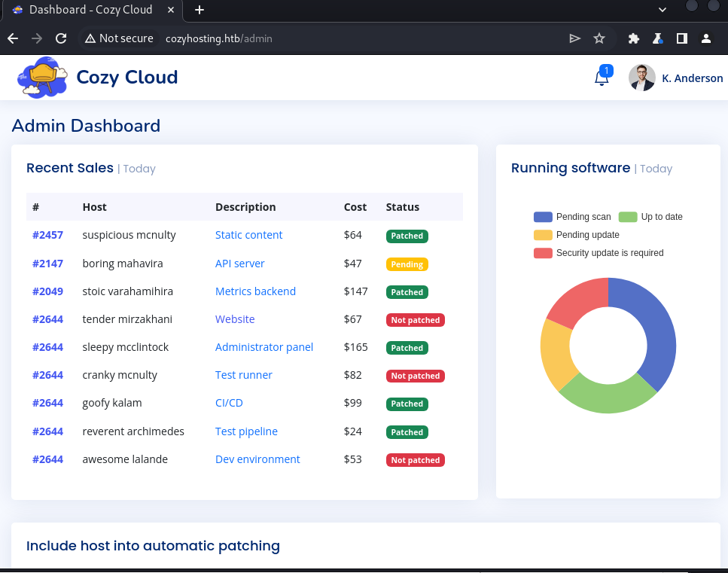Click the Cozy Cloud logo
This screenshot has height=573, width=728.
click(x=42, y=77)
